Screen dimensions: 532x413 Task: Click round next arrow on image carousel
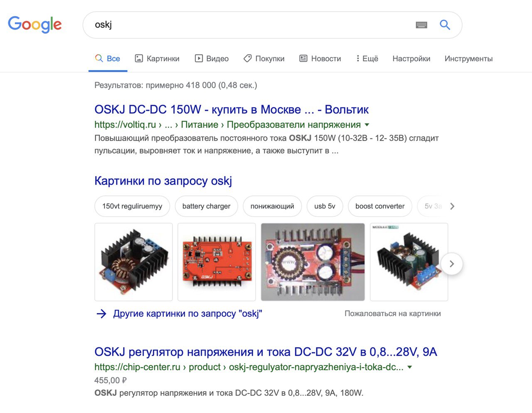(452, 264)
